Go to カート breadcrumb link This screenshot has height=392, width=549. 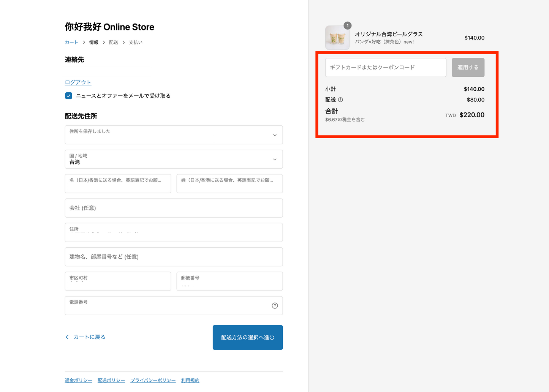71,43
